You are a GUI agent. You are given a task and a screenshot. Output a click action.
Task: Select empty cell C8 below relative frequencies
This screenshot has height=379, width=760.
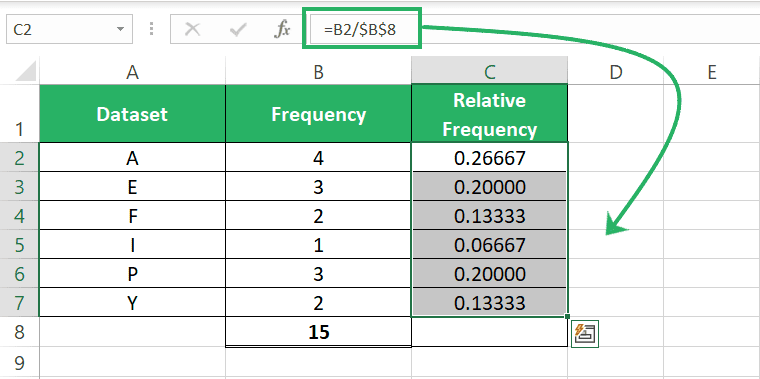(x=490, y=332)
